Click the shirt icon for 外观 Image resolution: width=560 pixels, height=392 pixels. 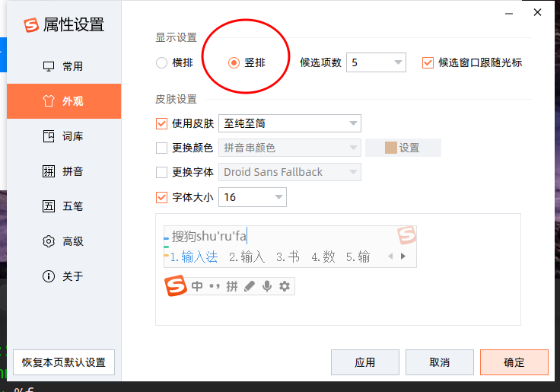point(49,101)
